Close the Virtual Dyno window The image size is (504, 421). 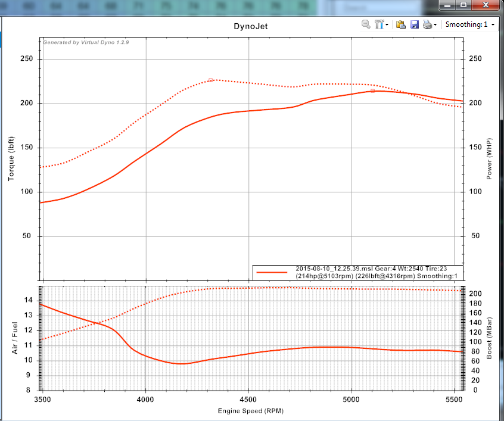(485, 5)
